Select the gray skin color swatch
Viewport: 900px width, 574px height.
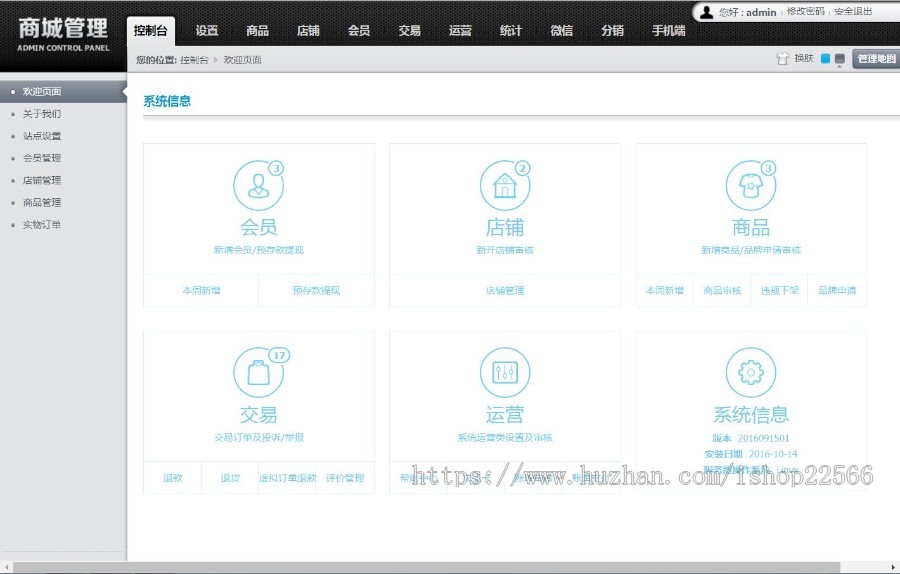pyautogui.click(x=839, y=59)
